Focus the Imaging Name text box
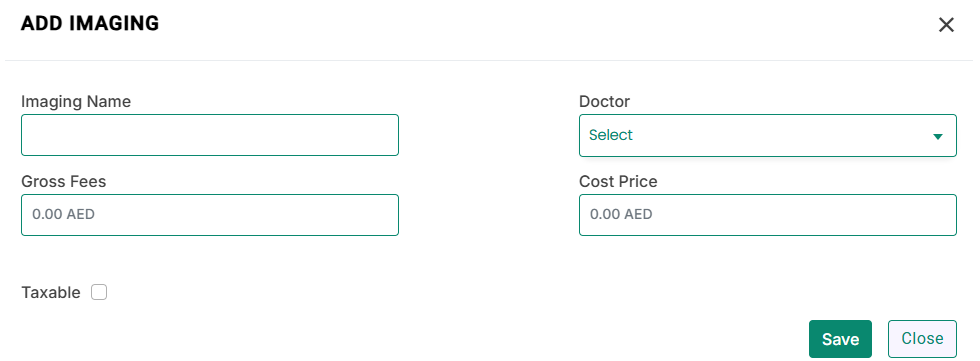 pos(210,135)
